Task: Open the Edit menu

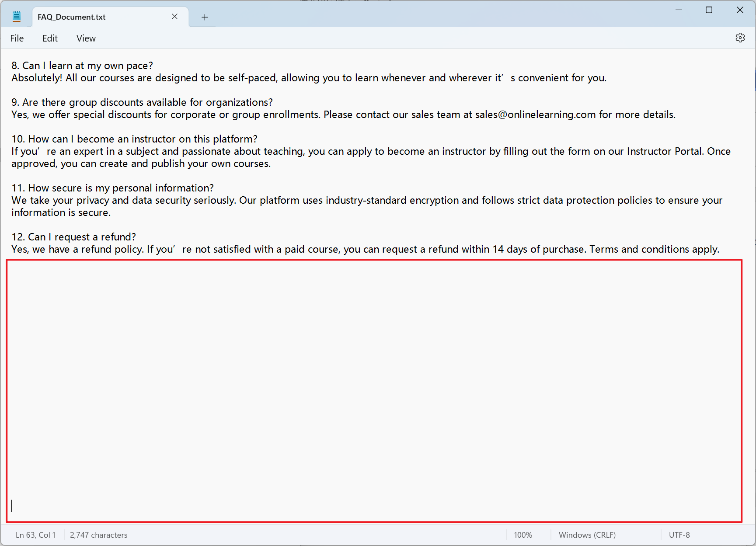Action: (x=50, y=38)
